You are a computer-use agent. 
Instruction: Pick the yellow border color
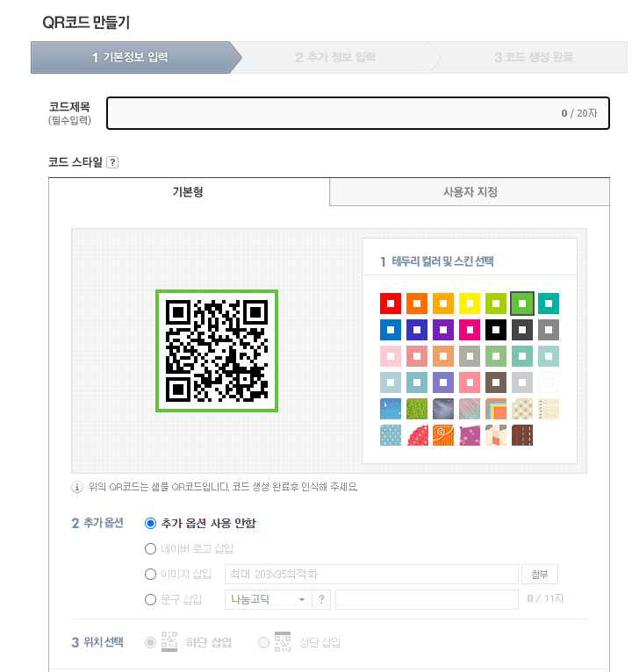(x=470, y=304)
